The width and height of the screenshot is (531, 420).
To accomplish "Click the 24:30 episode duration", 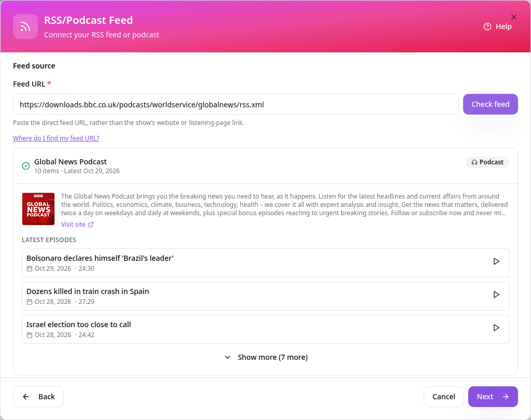I will pyautogui.click(x=87, y=269).
